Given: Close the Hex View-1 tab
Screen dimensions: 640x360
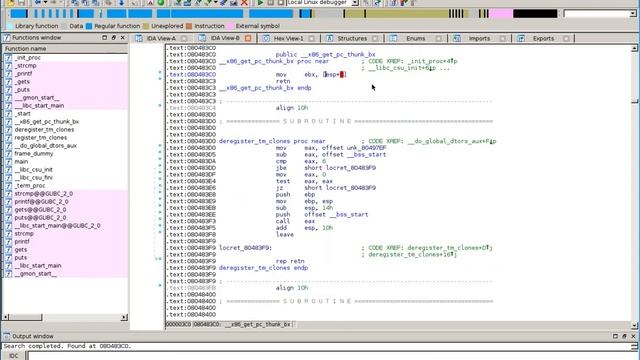Looking at the screenshot, I should [x=311, y=38].
